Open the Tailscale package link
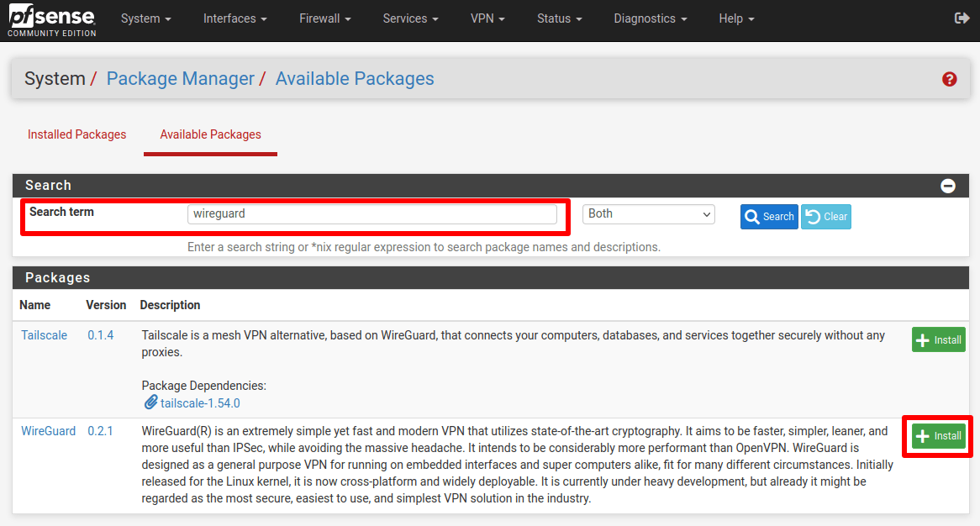Viewport: 980px width, 526px height. [x=44, y=335]
